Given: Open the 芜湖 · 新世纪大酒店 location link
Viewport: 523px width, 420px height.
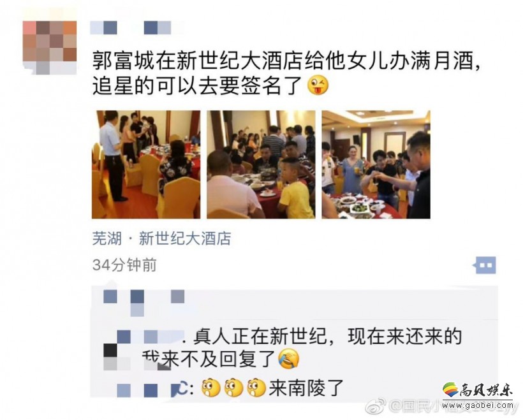Looking at the screenshot, I should tap(161, 238).
